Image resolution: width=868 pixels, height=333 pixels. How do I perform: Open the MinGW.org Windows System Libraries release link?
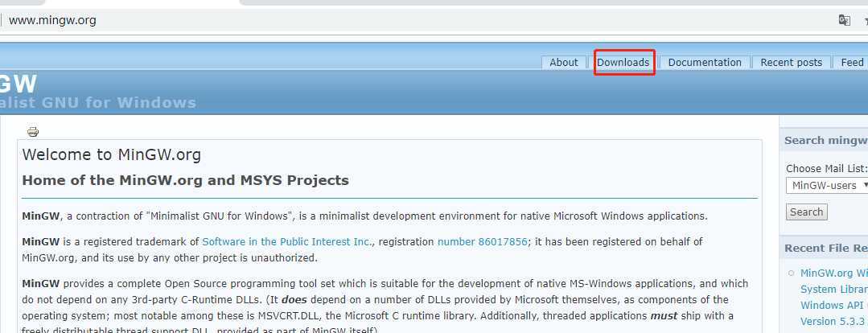(833, 297)
